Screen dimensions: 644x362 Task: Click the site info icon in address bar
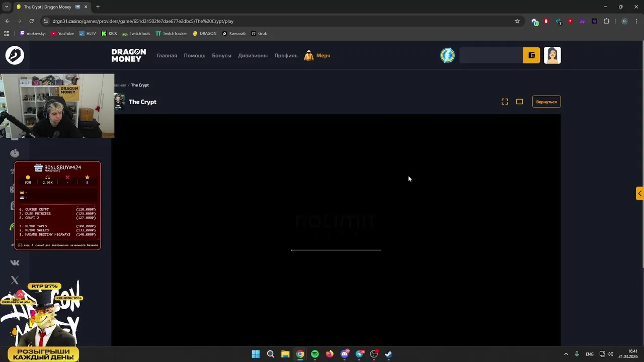[x=46, y=21]
